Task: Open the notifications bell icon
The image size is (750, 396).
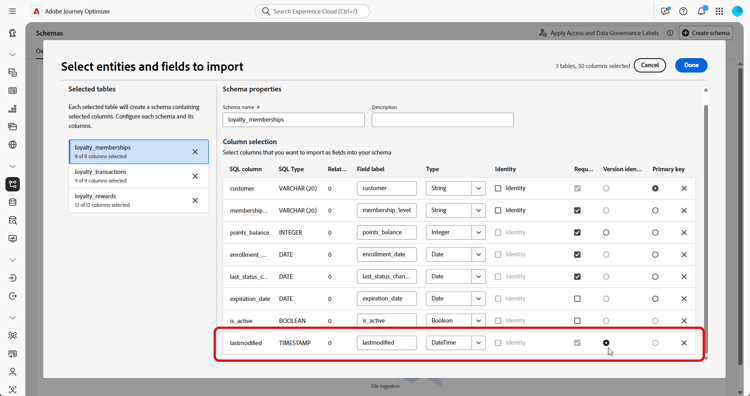Action: [701, 11]
